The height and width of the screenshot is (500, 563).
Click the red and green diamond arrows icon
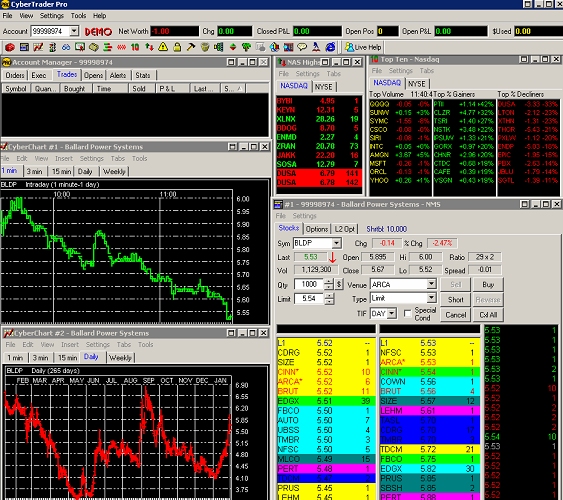233,47
